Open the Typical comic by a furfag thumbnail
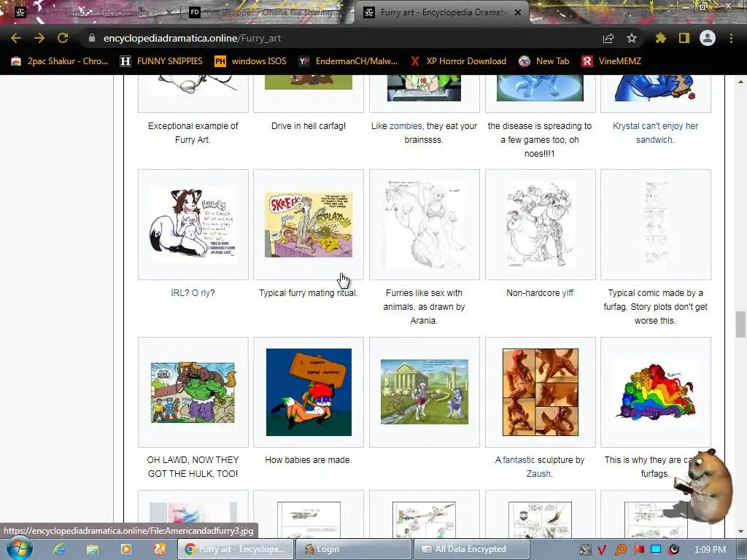This screenshot has height=560, width=747. (656, 225)
